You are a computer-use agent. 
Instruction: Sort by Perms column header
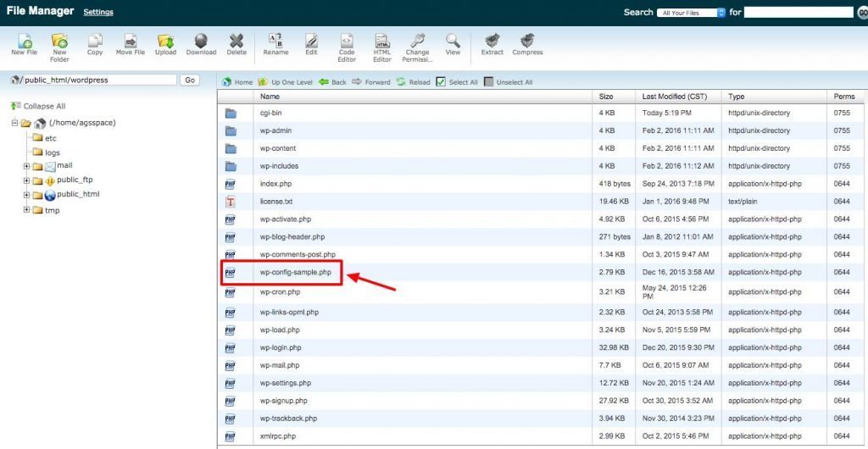[844, 97]
